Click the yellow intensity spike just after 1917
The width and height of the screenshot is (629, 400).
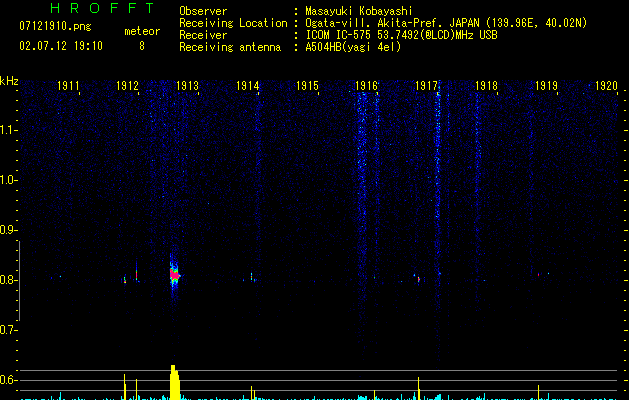pyautogui.click(x=418, y=388)
